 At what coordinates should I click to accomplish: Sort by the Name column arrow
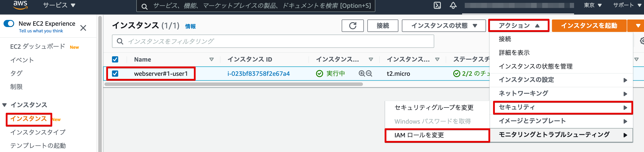point(212,59)
